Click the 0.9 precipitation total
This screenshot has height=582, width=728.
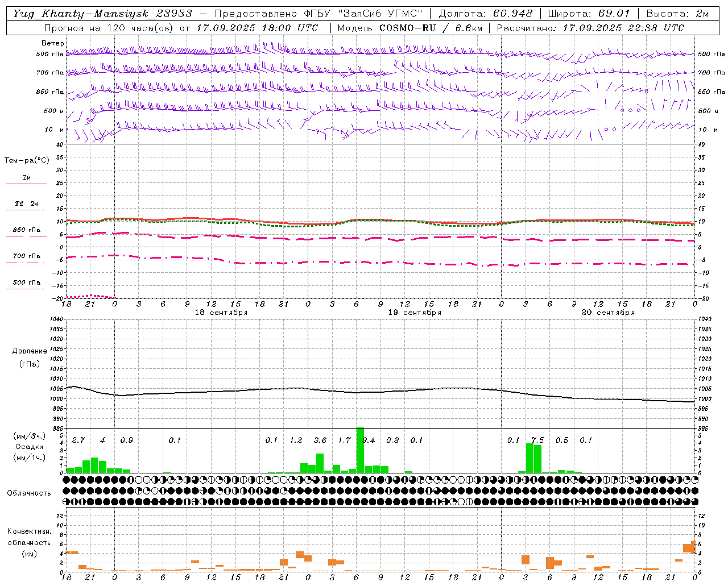[x=126, y=440]
